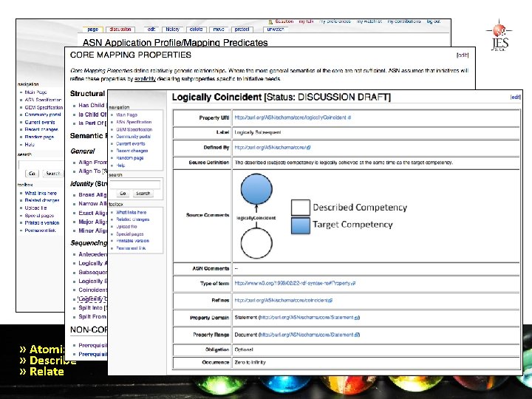Open Random page in the front window's navigation
The image size is (532, 399).
(130, 158)
